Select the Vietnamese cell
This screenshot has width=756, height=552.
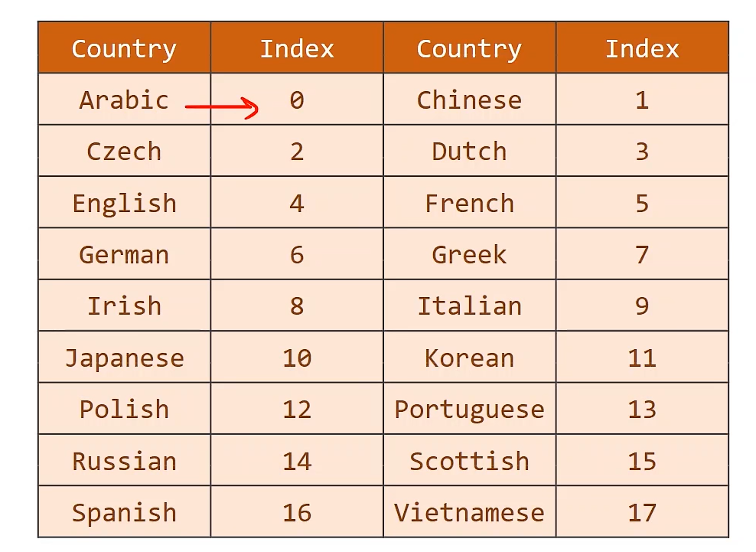point(469,513)
